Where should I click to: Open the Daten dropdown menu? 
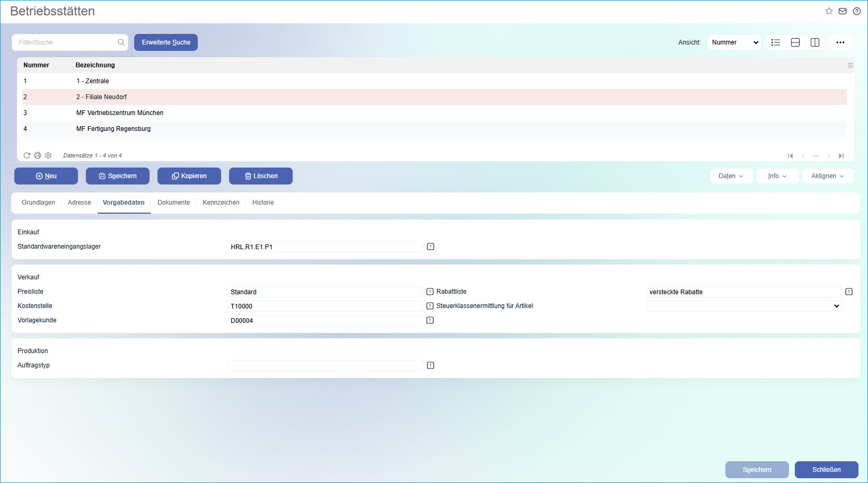[731, 176]
